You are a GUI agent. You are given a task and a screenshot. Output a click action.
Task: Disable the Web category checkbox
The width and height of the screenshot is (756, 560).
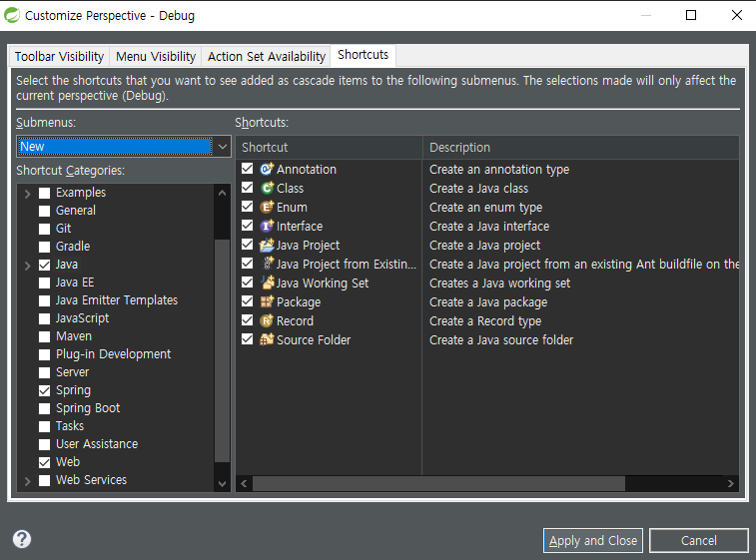pos(44,462)
